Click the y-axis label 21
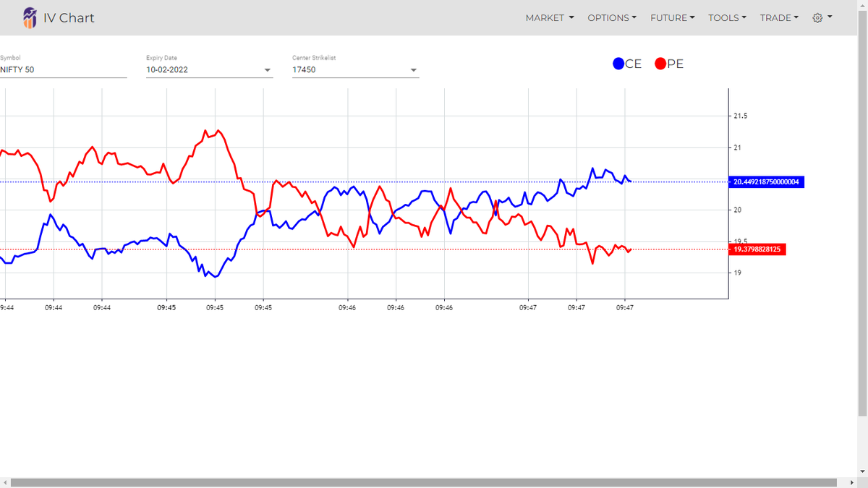The width and height of the screenshot is (868, 488). click(x=737, y=147)
